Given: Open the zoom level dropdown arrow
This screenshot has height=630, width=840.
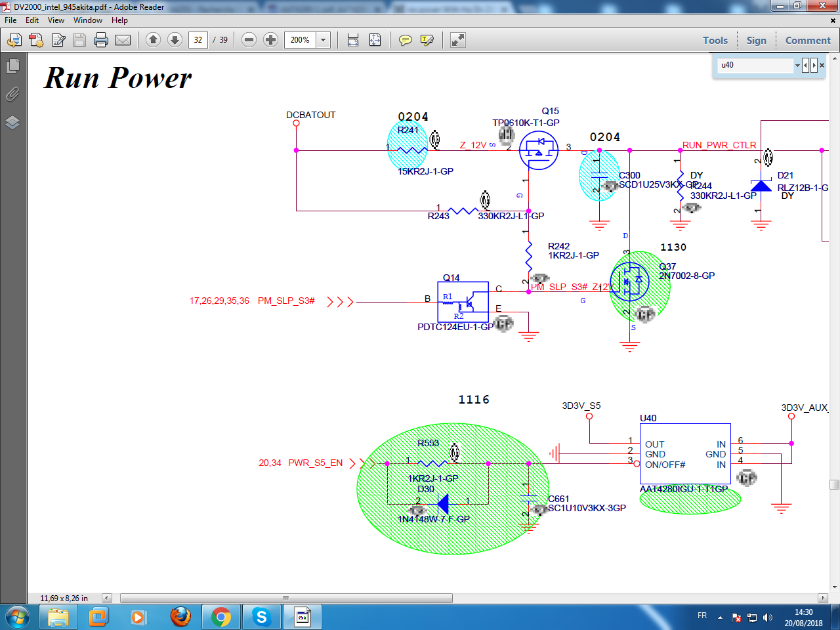Looking at the screenshot, I should [x=324, y=40].
